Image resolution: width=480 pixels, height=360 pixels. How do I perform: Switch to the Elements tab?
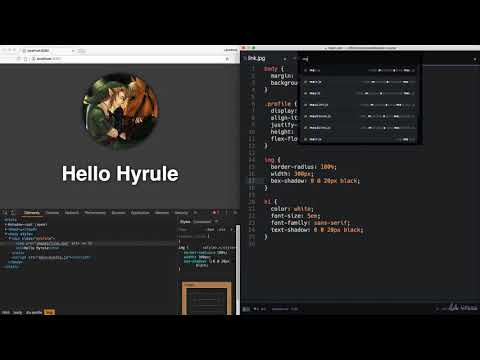point(32,213)
